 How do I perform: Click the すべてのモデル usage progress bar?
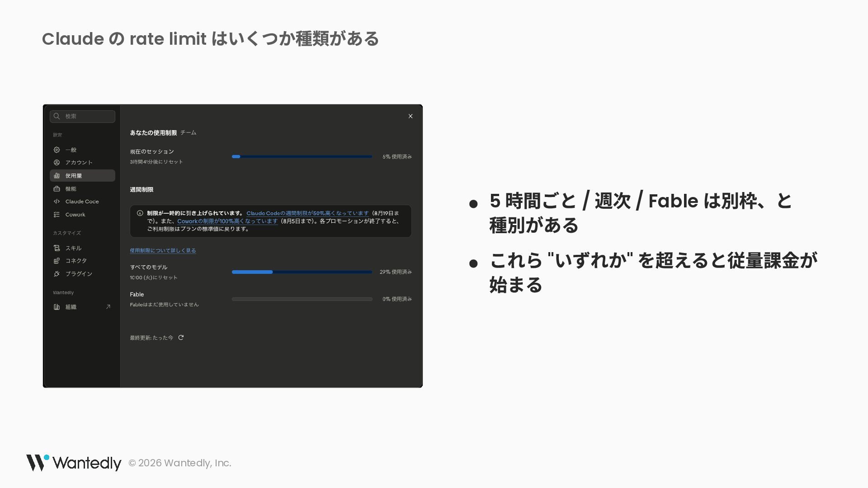pos(302,272)
